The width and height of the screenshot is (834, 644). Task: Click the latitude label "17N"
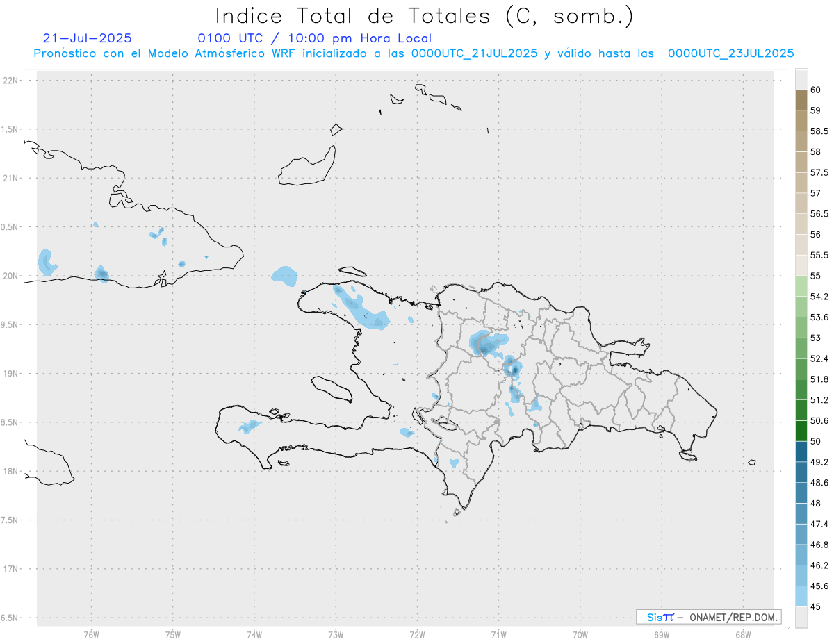tap(11, 569)
